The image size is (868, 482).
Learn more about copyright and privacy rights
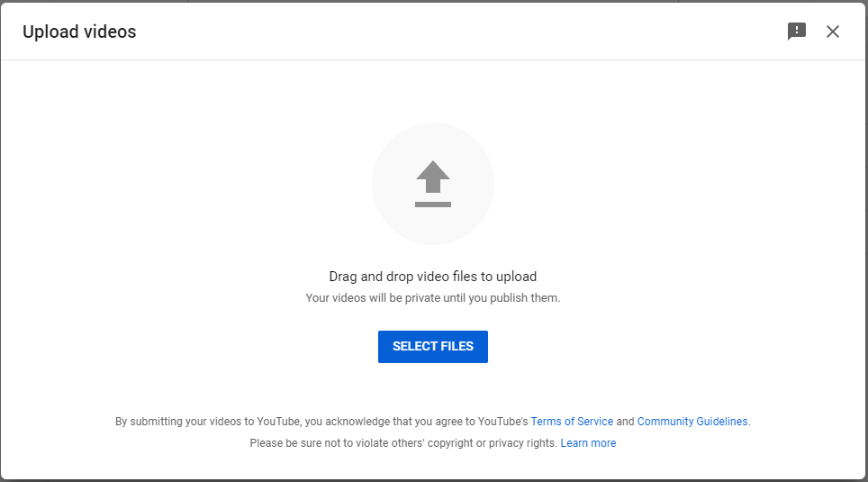click(x=588, y=443)
